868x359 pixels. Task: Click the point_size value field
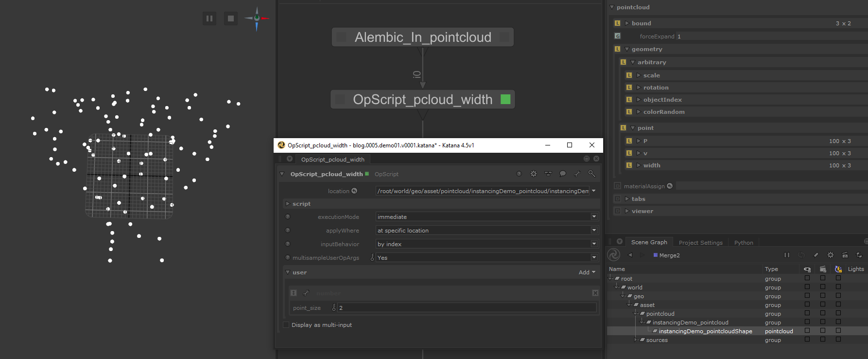coord(467,307)
